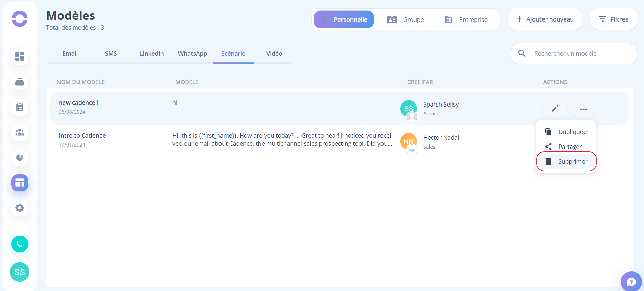This screenshot has width=644, height=291.
Task: Open the clipboard tasks sidebar icon
Action: point(20,107)
